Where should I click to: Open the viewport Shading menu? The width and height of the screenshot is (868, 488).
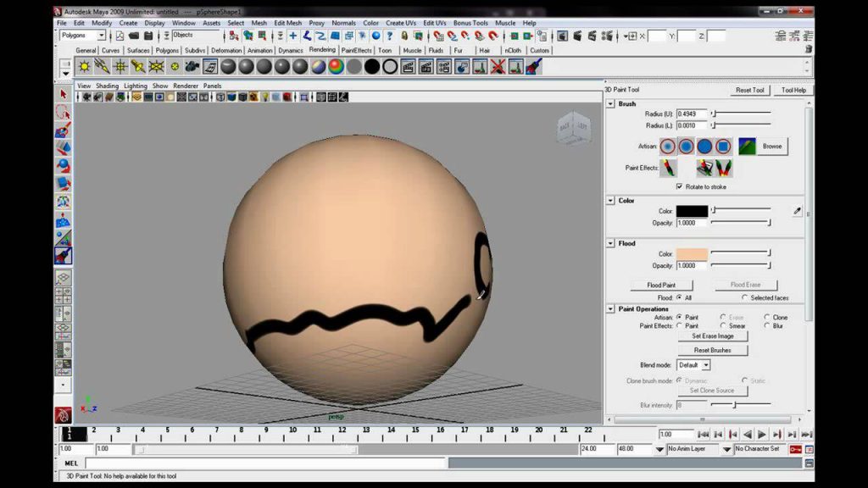click(x=107, y=86)
